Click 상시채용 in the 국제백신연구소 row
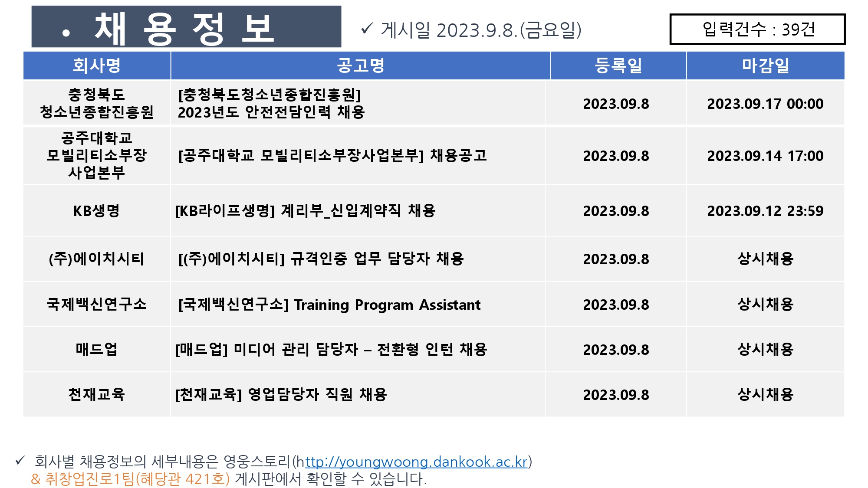Image resolution: width=868 pixels, height=488 pixels. [766, 304]
